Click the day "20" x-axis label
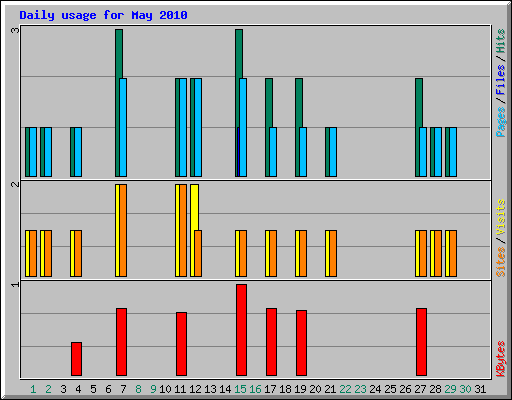The width and height of the screenshot is (512, 400). pyautogui.click(x=315, y=389)
